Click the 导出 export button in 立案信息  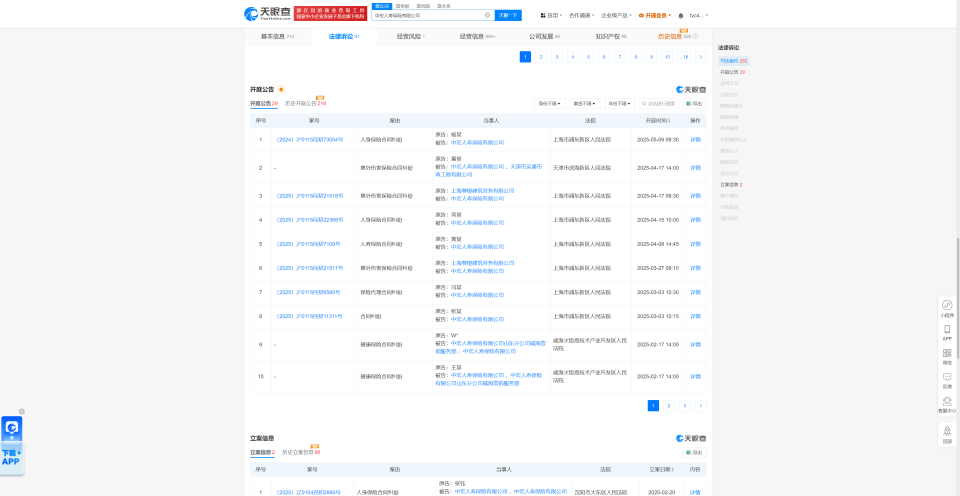click(x=694, y=453)
